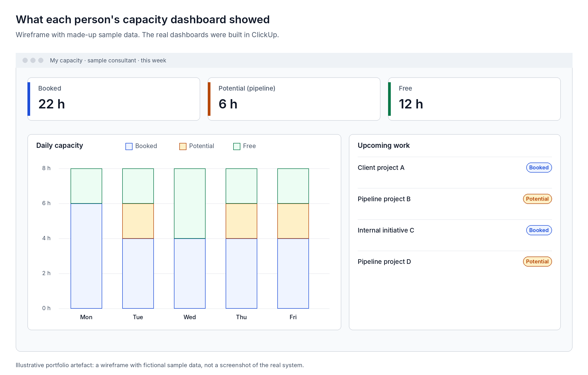Click Friday's booked bar segment
This screenshot has height=375, width=588.
[293, 273]
